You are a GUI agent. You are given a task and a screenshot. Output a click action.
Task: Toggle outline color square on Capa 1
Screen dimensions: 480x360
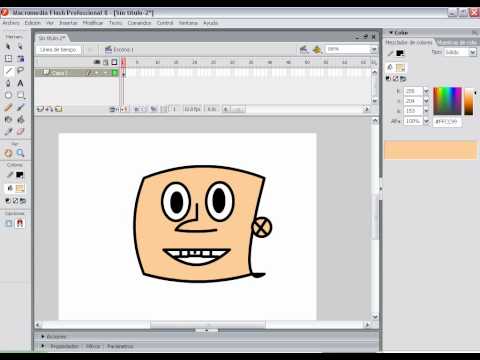[x=114, y=73]
